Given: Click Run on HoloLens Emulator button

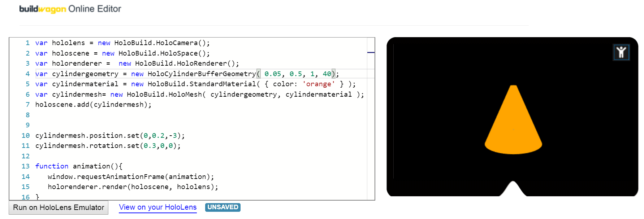Looking at the screenshot, I should (59, 207).
